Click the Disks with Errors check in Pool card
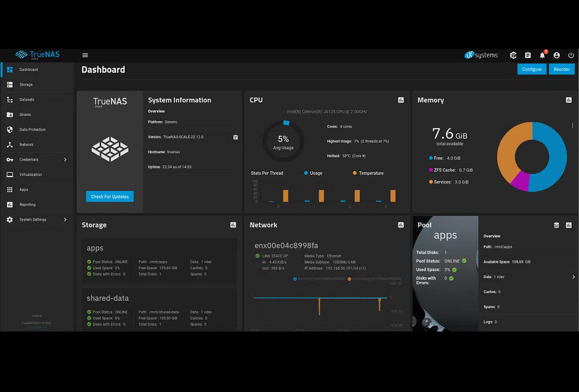 [x=451, y=278]
